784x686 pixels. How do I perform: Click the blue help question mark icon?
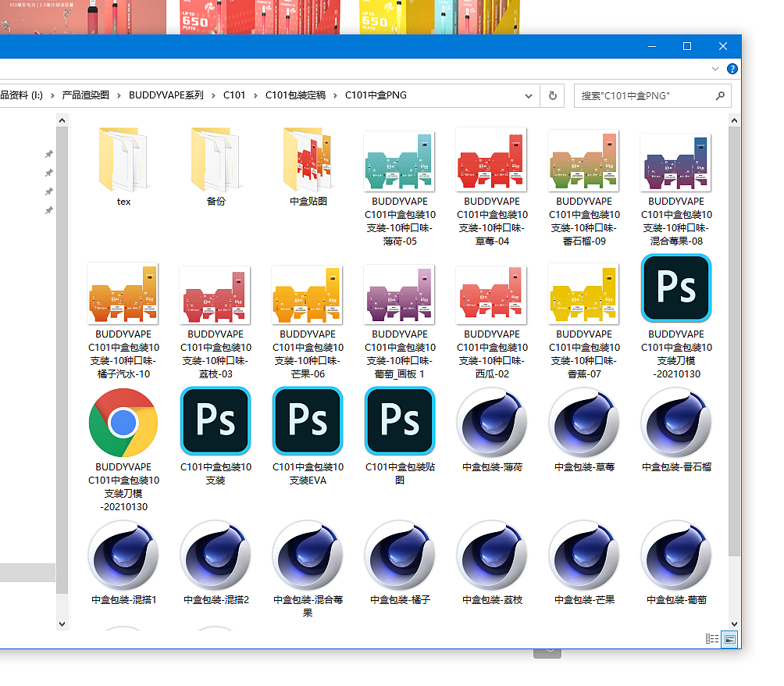tap(732, 69)
